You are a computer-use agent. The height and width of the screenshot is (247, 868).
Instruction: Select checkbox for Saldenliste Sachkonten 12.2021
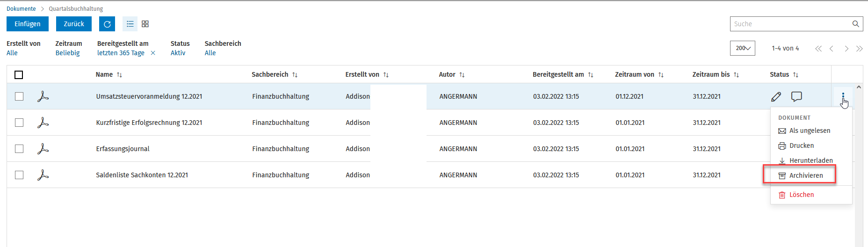[19, 175]
